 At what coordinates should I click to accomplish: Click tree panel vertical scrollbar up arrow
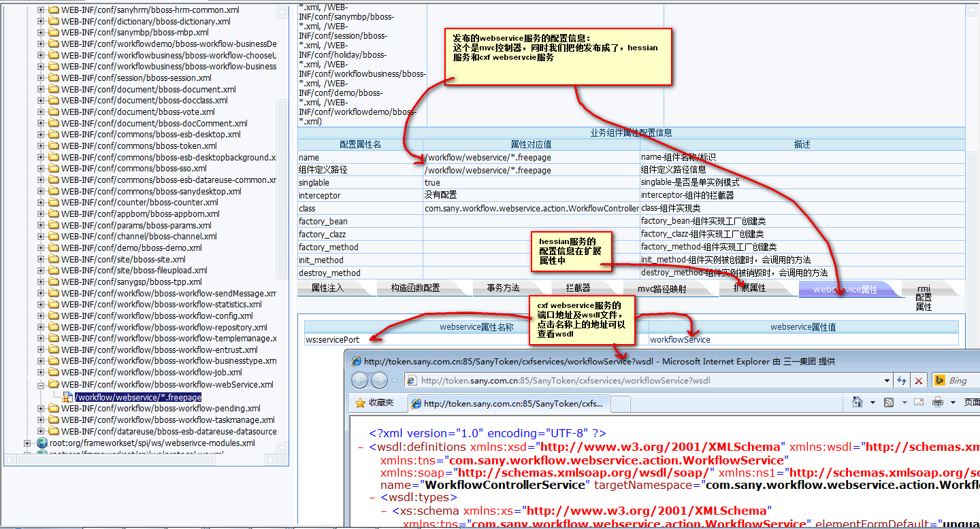tap(282, 13)
